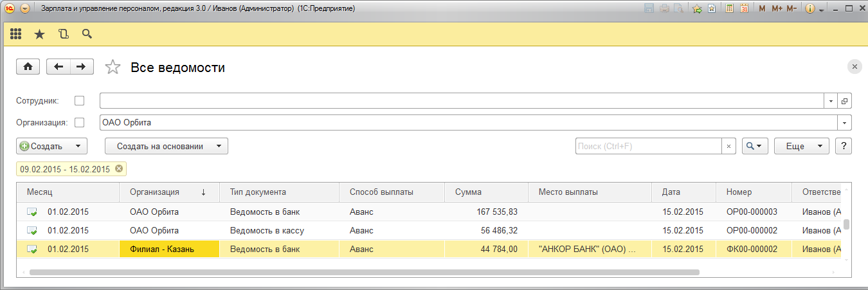Open the calendar icon in title bar

(x=744, y=9)
